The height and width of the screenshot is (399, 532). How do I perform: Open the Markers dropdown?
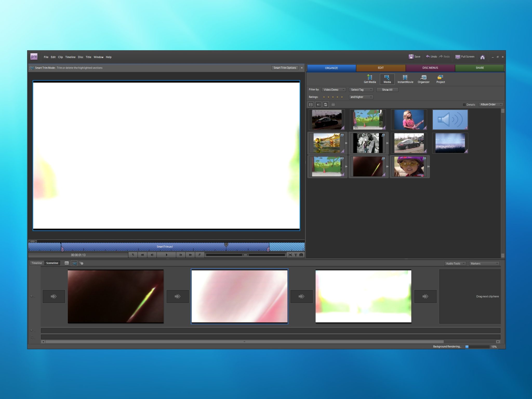click(484, 263)
